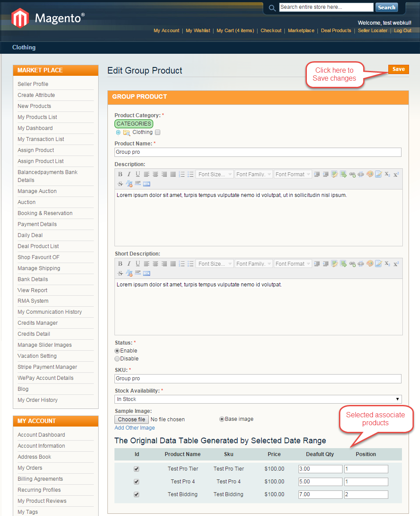Open Font Size dropdown in Description editor
The width and height of the screenshot is (420, 516).
[214, 174]
